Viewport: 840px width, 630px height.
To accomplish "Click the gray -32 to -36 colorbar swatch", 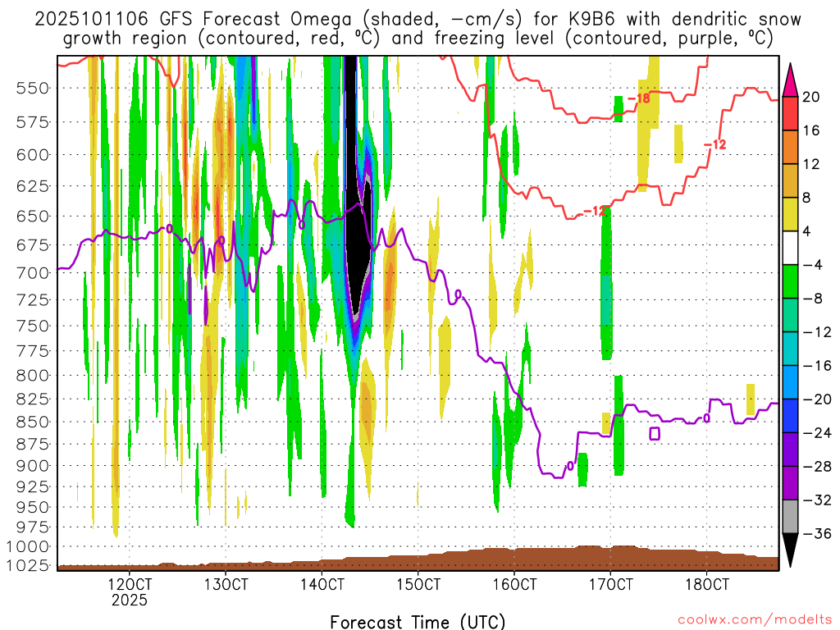I will (790, 517).
